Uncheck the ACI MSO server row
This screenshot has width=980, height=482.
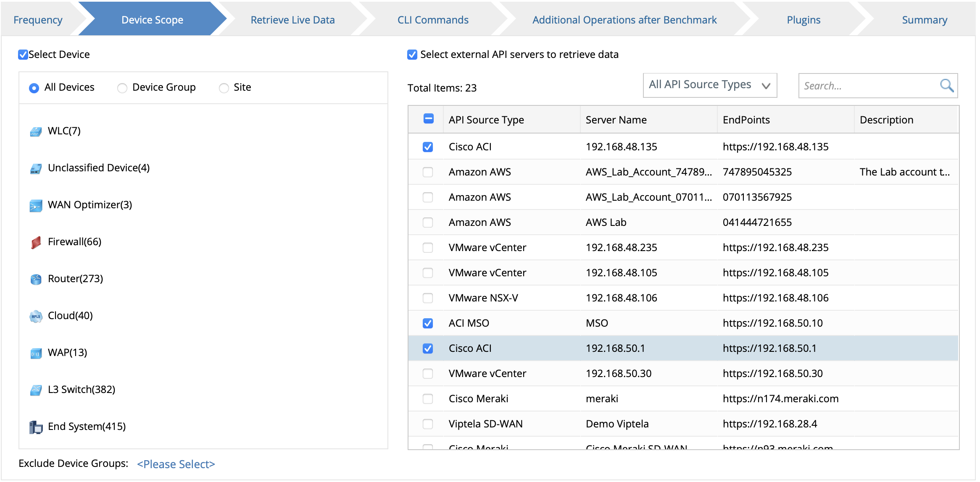[427, 323]
